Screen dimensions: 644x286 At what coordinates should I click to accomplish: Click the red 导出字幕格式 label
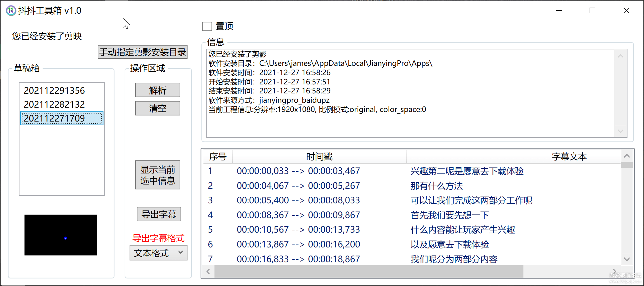158,238
